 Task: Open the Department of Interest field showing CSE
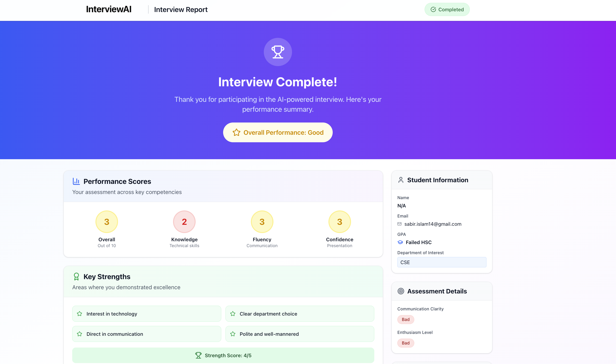tap(441, 262)
